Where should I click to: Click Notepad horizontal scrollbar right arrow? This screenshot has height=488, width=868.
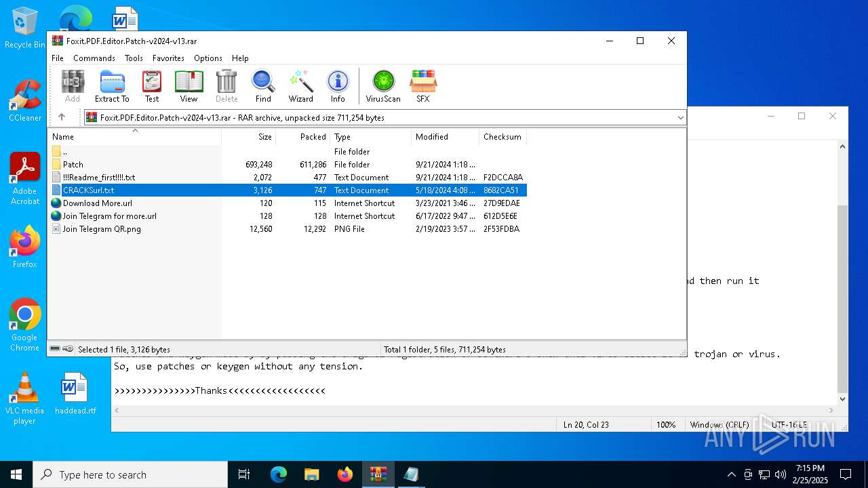832,411
